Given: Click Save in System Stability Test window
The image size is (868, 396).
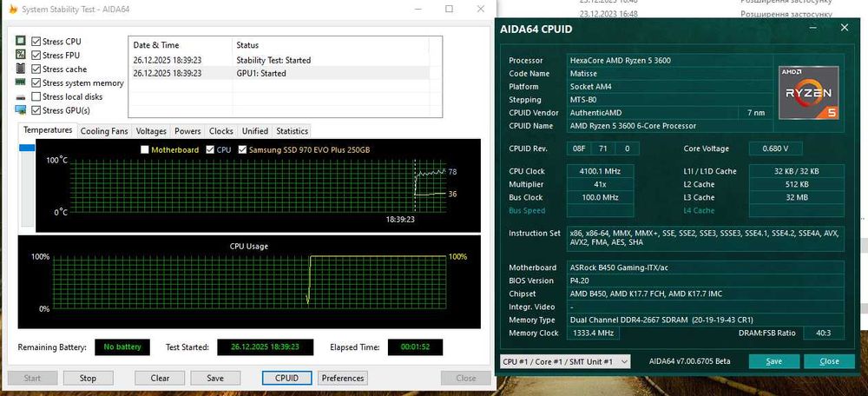Looking at the screenshot, I should (215, 379).
